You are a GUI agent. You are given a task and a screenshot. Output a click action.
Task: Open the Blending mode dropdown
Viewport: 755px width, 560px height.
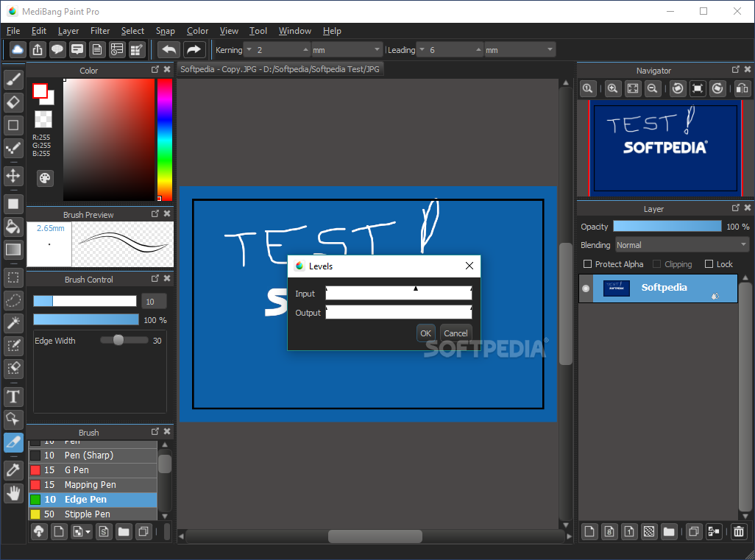pos(682,245)
